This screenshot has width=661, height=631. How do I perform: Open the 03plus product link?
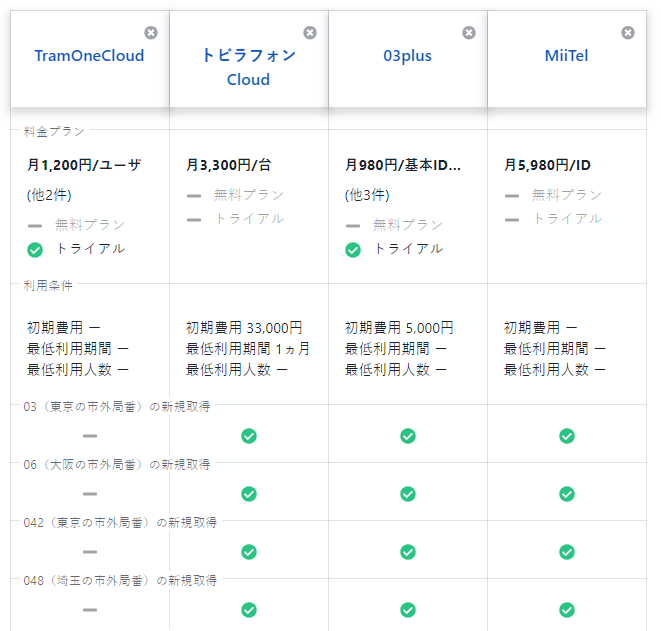407,56
